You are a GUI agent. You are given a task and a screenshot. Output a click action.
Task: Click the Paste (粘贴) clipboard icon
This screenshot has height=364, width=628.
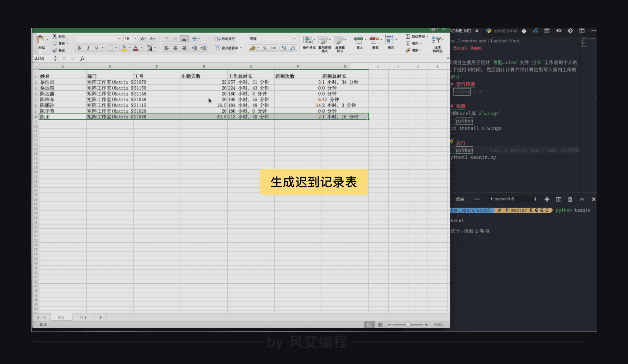click(x=41, y=40)
